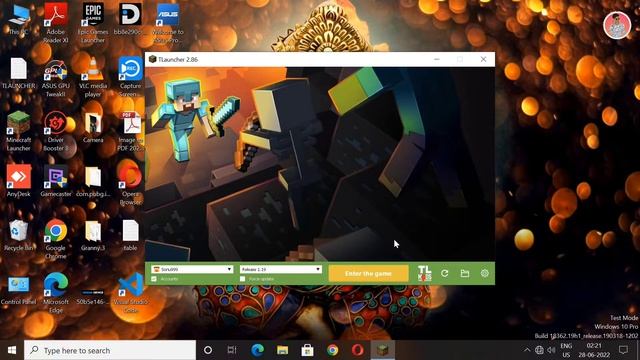Click the taskbar search box
640x360 pixels.
point(110,350)
